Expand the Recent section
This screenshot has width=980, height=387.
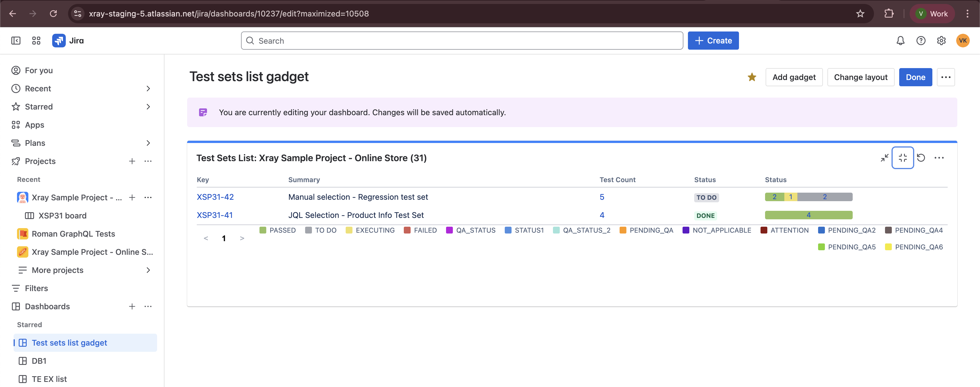coord(148,89)
